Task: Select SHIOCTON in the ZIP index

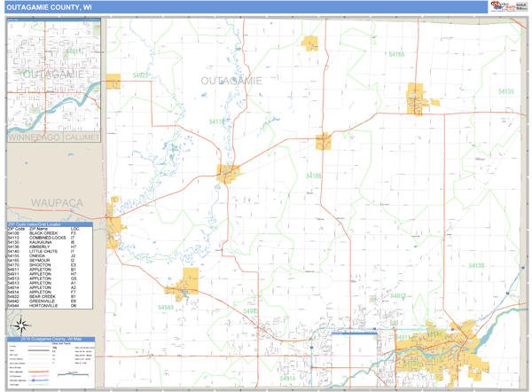Action: pyautogui.click(x=40, y=265)
